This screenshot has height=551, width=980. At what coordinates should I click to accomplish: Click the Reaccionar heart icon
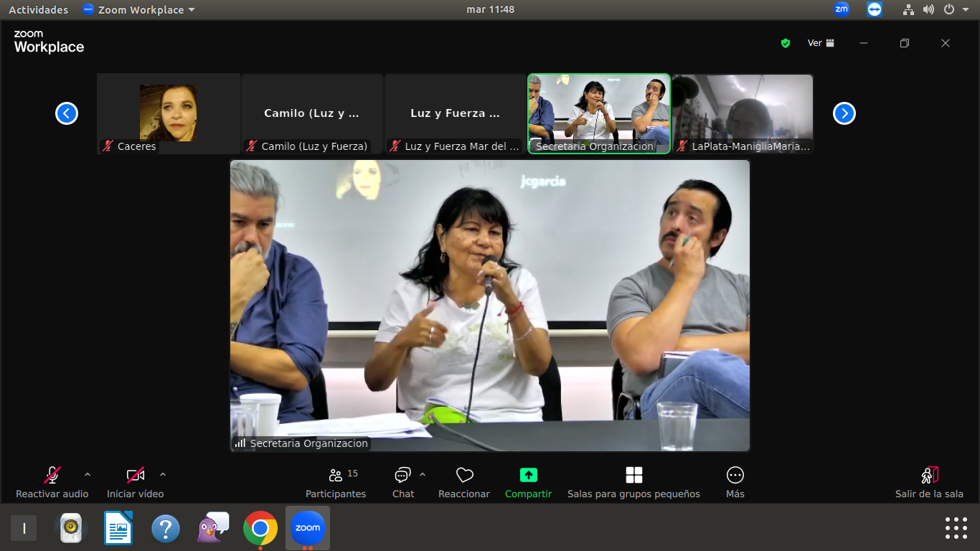464,476
